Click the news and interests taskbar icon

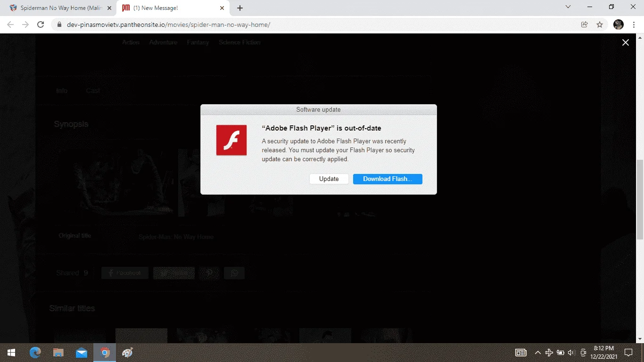click(x=521, y=353)
